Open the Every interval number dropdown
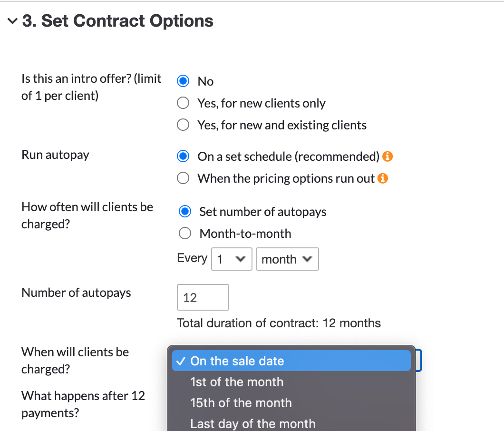The image size is (504, 431). pyautogui.click(x=231, y=259)
